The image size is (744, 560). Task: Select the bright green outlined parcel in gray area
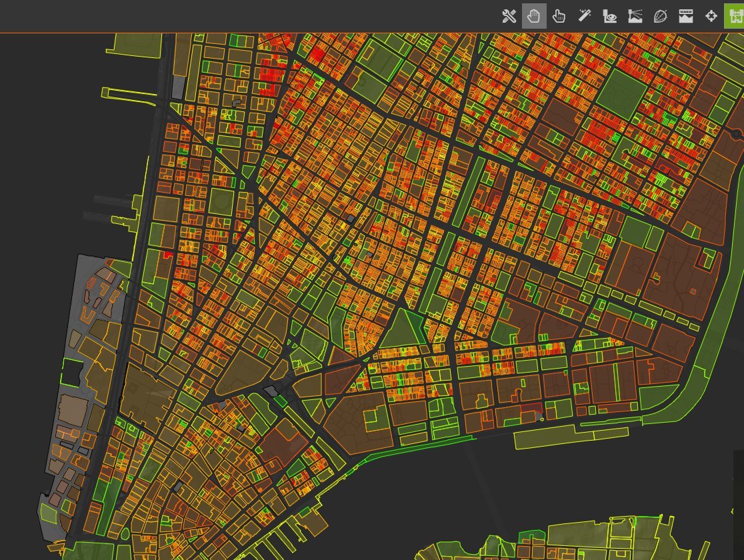[x=71, y=373]
